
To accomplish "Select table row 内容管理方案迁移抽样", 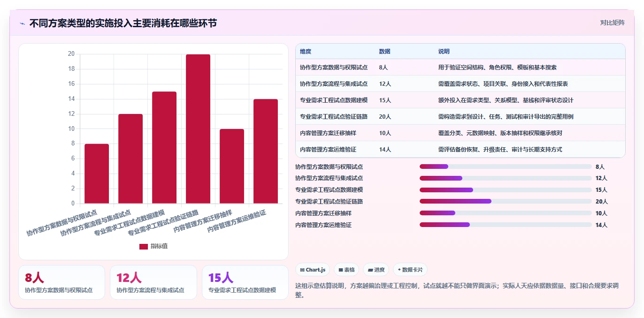I will coord(460,133).
